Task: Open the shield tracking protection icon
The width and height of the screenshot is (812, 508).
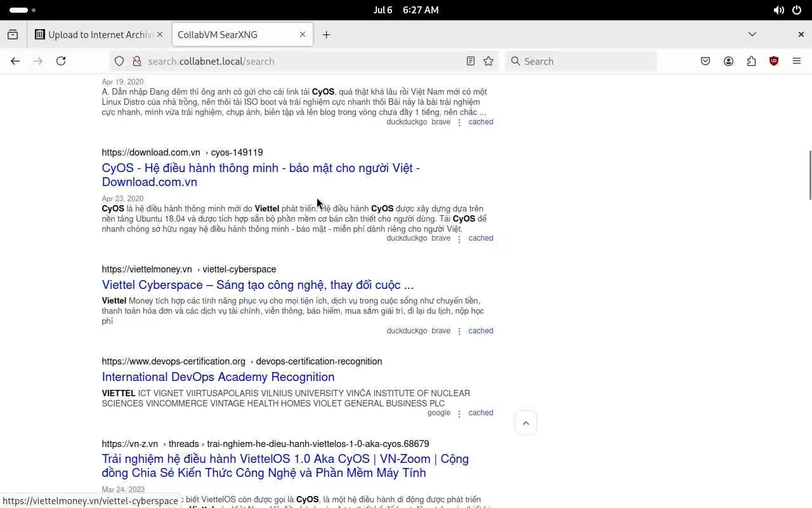Action: point(119,61)
